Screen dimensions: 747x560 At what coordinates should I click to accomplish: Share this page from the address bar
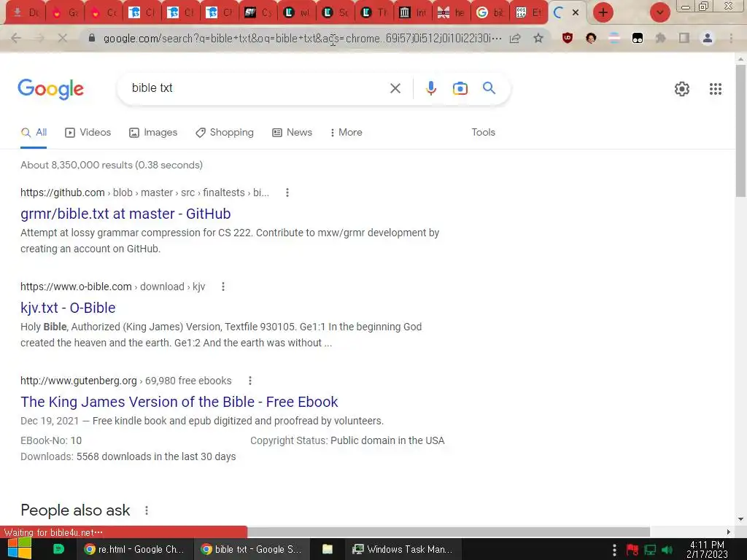(515, 38)
